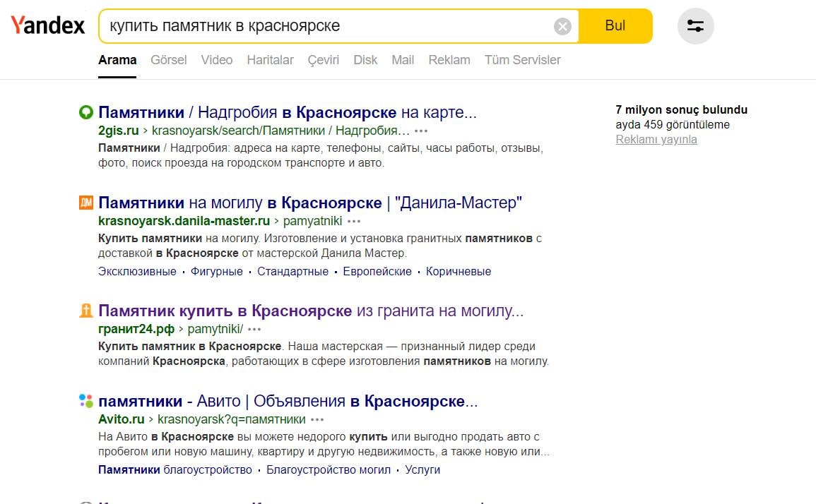Open the Коричневые sitelink

click(x=459, y=272)
